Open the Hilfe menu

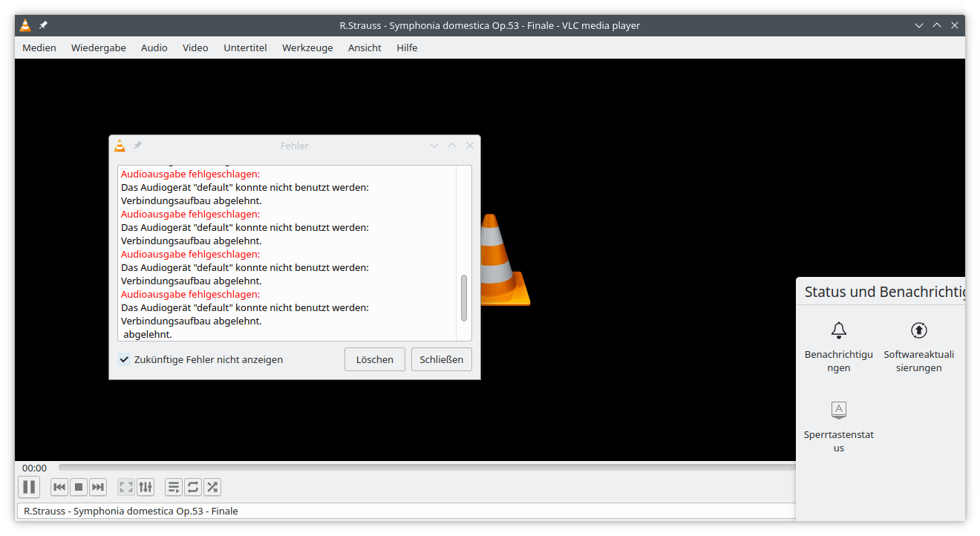click(x=407, y=48)
